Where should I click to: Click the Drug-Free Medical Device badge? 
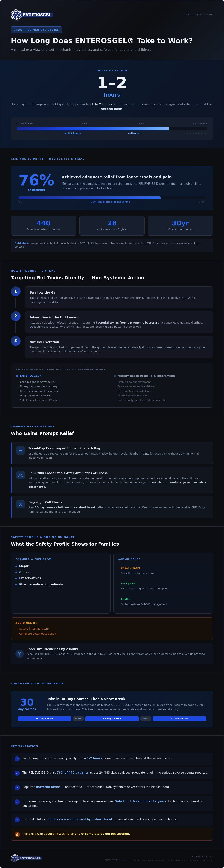coord(36,30)
